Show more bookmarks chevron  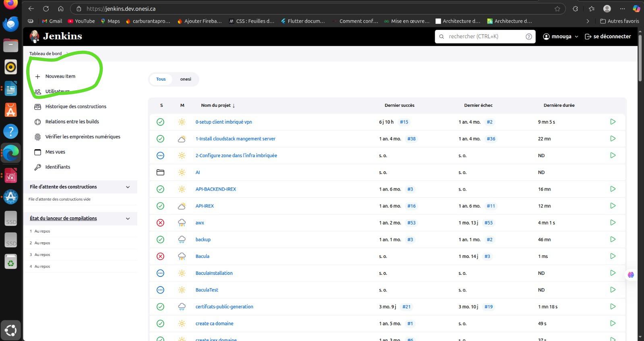pos(588,21)
